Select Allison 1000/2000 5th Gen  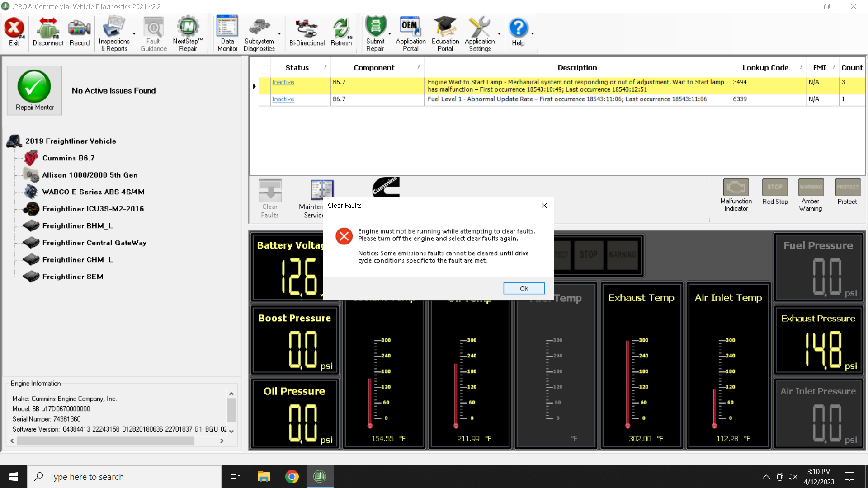[90, 175]
